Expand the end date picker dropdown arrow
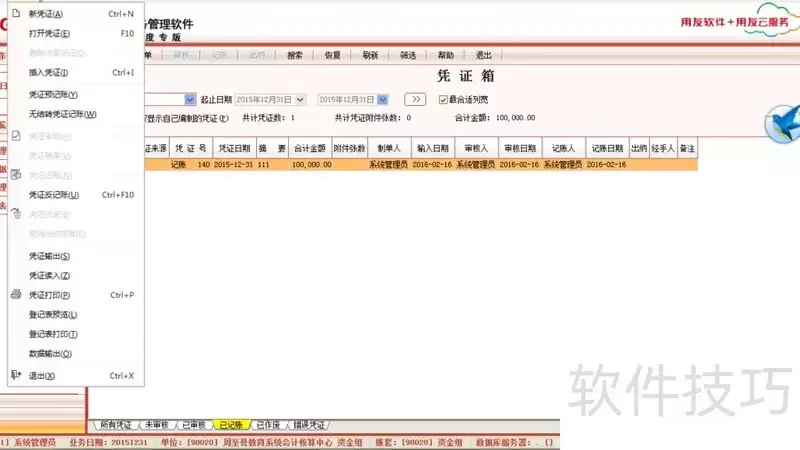This screenshot has width=800, height=450. tap(383, 99)
